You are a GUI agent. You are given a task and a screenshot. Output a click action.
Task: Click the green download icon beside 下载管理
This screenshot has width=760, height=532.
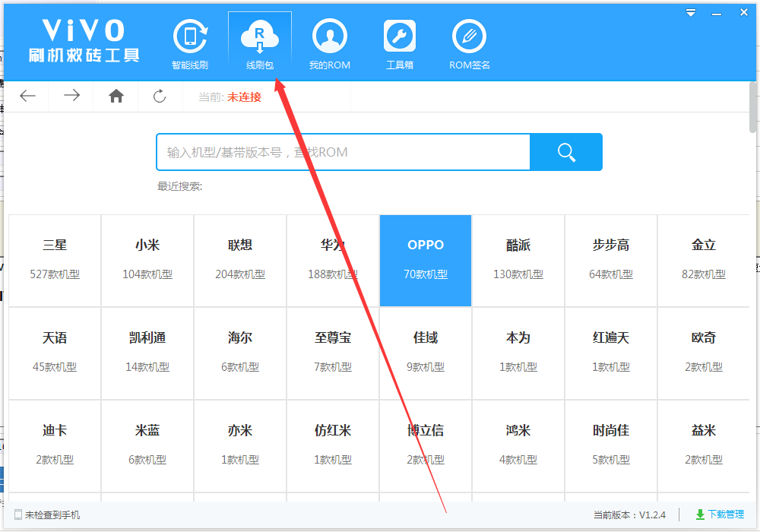pos(701,515)
